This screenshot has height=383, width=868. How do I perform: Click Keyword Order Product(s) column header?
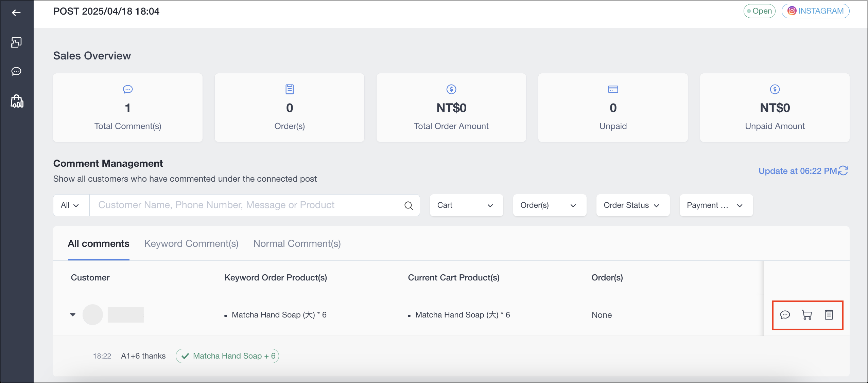coord(276,277)
